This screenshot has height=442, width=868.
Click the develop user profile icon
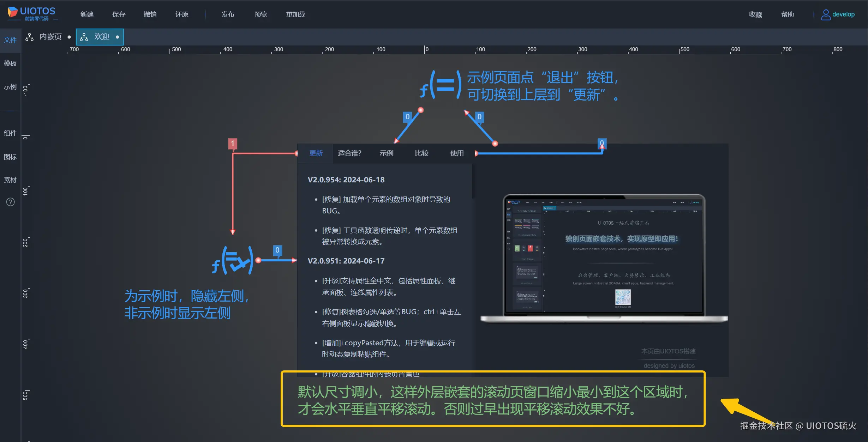[825, 14]
